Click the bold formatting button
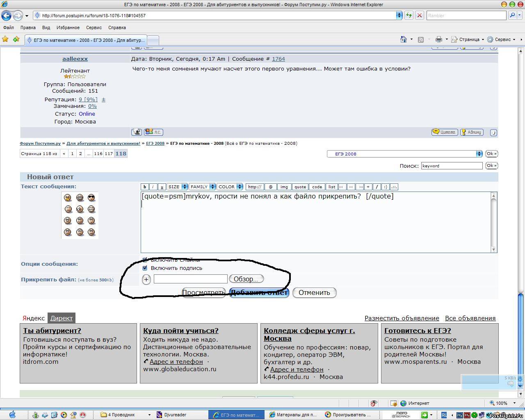 [145, 187]
